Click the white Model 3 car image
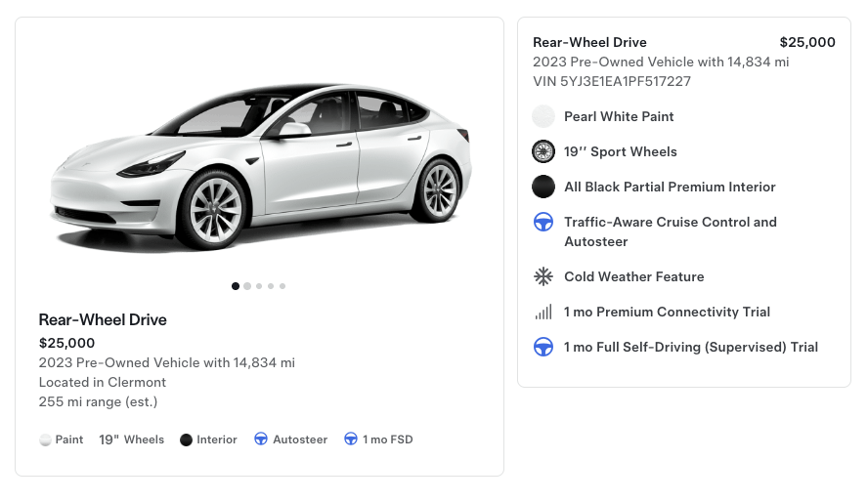The height and width of the screenshot is (502, 868). pos(260,166)
